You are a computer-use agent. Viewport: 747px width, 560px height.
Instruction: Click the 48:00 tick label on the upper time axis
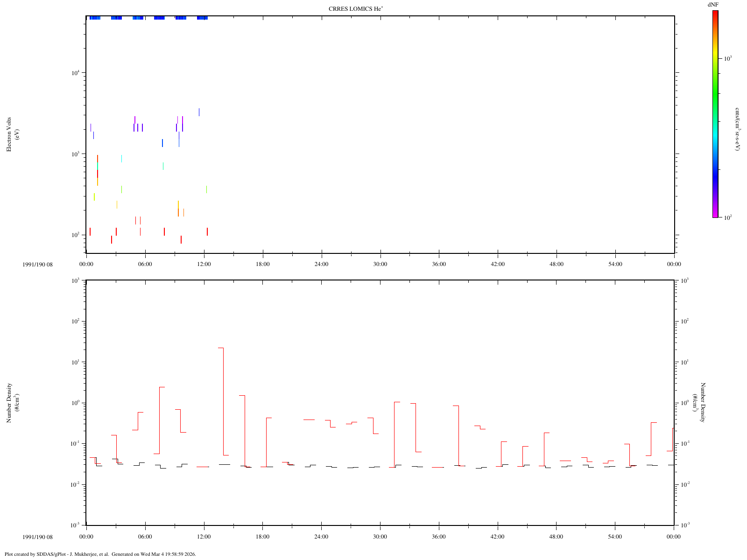[557, 264]
